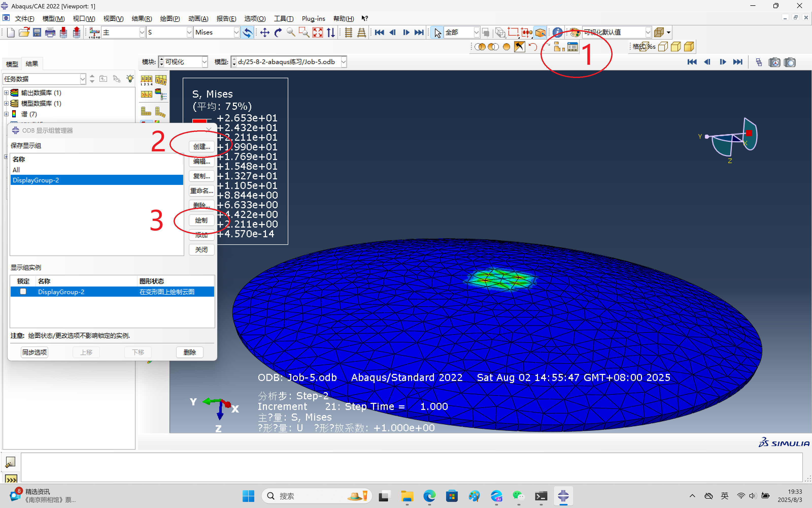Screen dimensions: 812x508
Task: Open Microsoft Edge from the taskbar
Action: (x=429, y=496)
